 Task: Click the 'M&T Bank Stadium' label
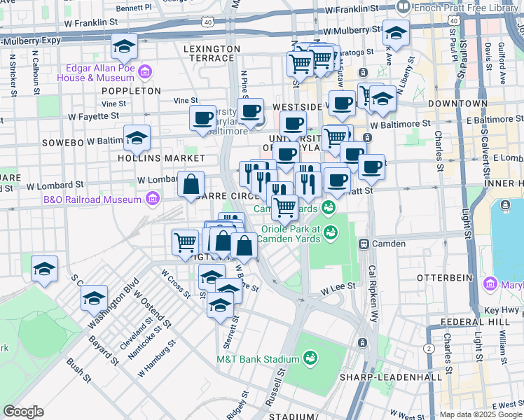(x=258, y=359)
